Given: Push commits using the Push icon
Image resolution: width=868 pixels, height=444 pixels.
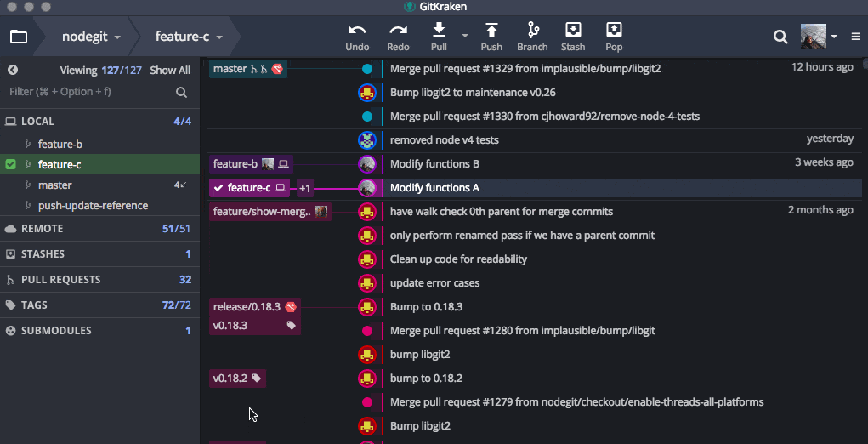Looking at the screenshot, I should click(x=491, y=30).
